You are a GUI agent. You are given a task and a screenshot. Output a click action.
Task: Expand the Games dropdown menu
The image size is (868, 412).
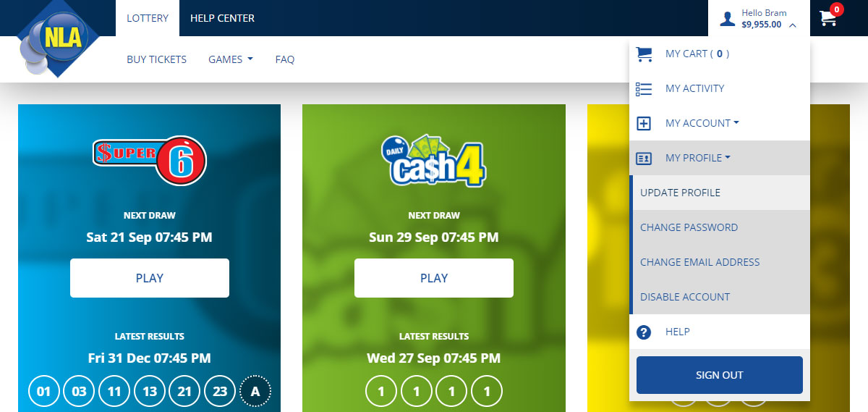coord(231,59)
